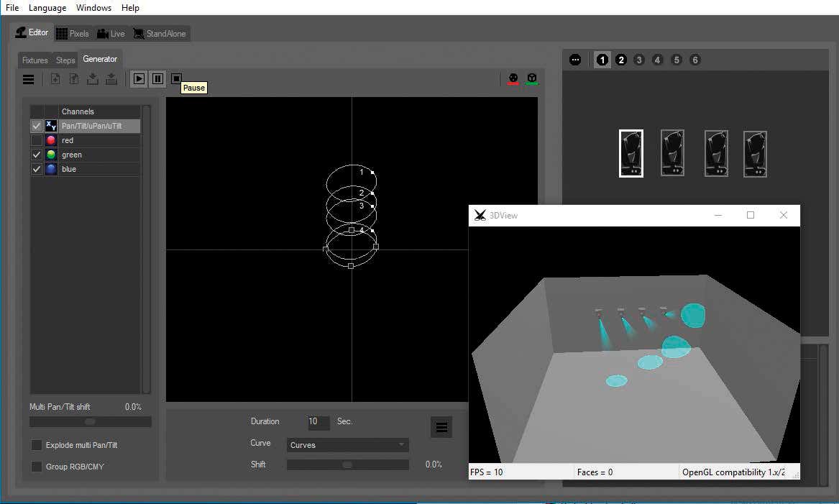Click the green-underlined 3D cube icon

click(532, 79)
